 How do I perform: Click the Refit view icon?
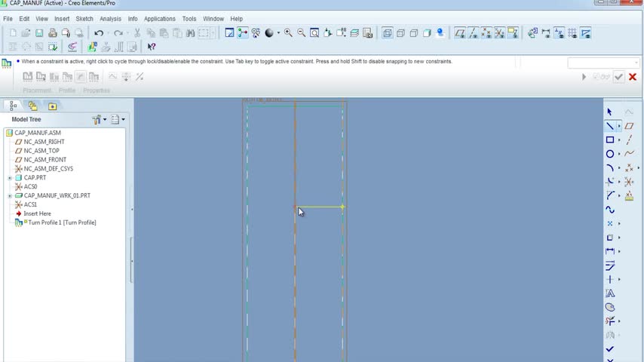314,33
